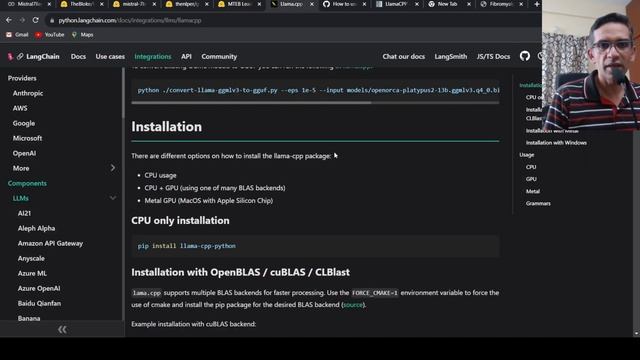640x360 pixels.
Task: Open Azure ML page
Action: (32, 273)
